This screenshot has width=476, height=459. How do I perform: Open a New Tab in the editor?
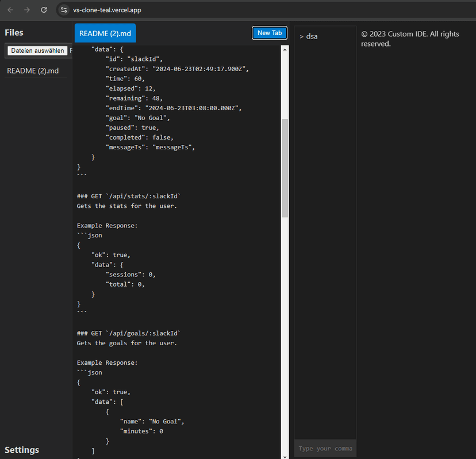[x=270, y=33]
